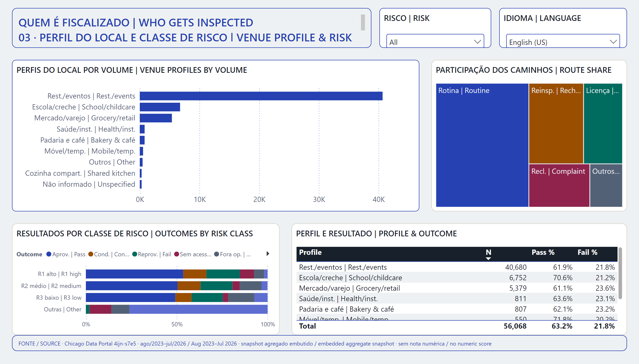Image resolution: width=639 pixels, height=364 pixels.
Task: Click the blue Pass segment of R2 médio bar
Action: (132, 286)
